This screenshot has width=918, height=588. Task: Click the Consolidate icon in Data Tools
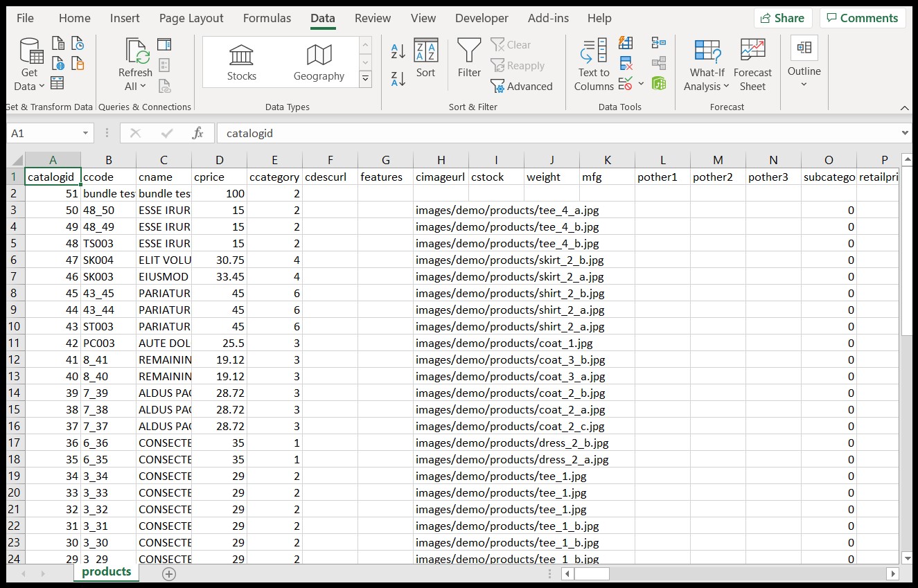tap(659, 44)
